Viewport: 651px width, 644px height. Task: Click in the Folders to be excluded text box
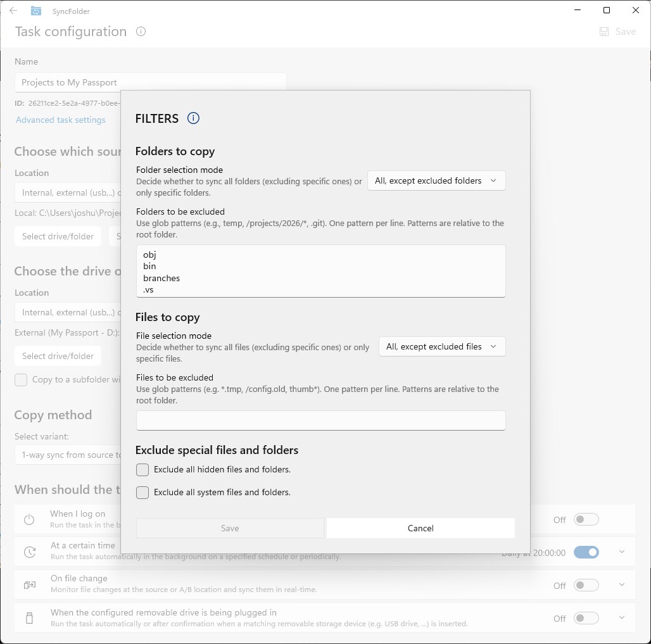[320, 271]
